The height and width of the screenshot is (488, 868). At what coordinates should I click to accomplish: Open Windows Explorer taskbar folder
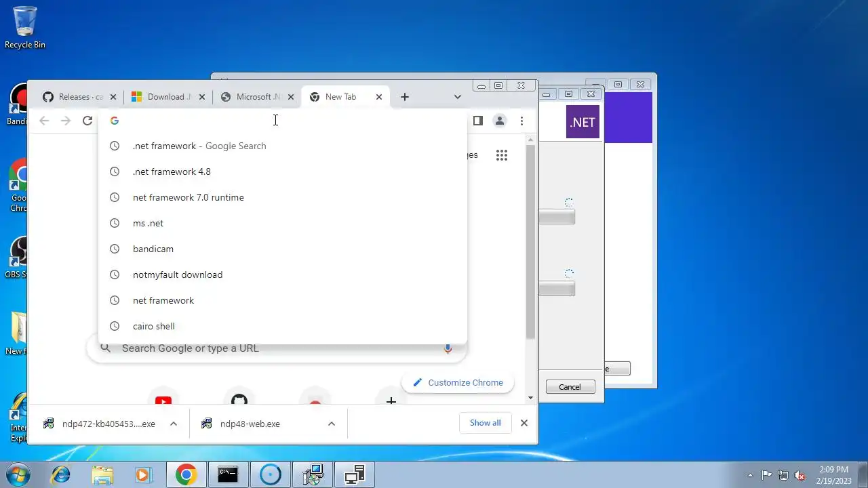pyautogui.click(x=102, y=475)
